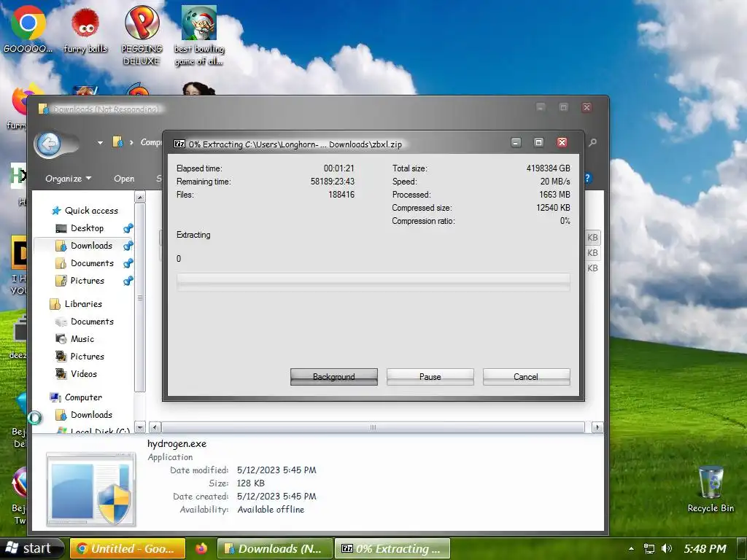The width and height of the screenshot is (747, 560).
Task: Click the hydrogen.exe preview thumbnail
Action: click(x=91, y=489)
